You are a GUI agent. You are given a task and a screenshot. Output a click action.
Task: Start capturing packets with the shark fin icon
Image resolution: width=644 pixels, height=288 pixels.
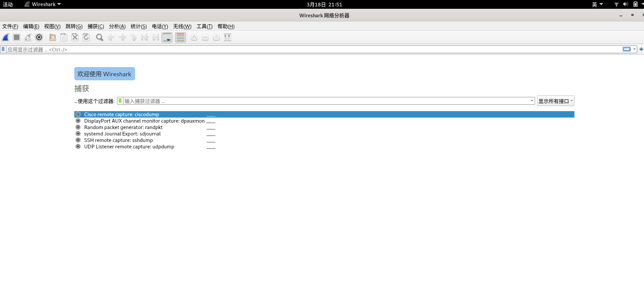coord(6,37)
